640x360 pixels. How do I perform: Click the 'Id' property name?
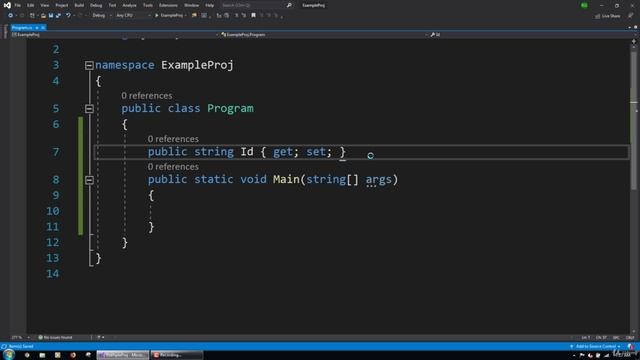(x=247, y=152)
